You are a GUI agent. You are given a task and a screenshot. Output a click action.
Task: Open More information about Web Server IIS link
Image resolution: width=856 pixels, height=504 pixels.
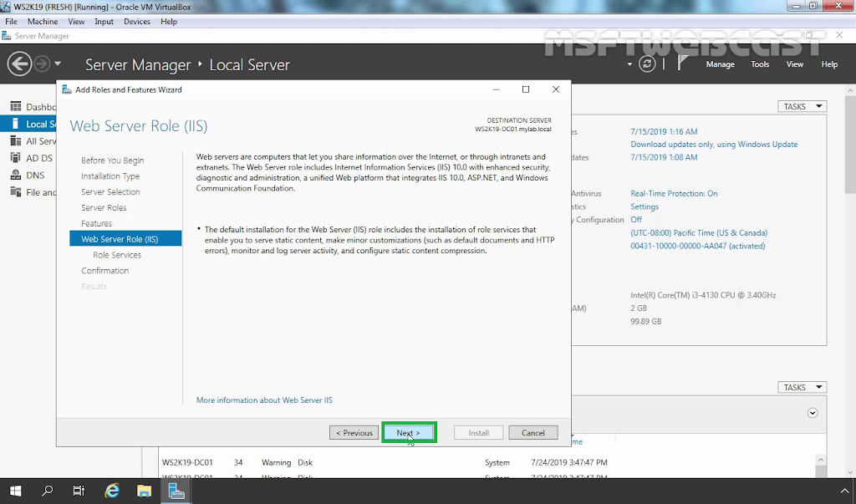[264, 400]
